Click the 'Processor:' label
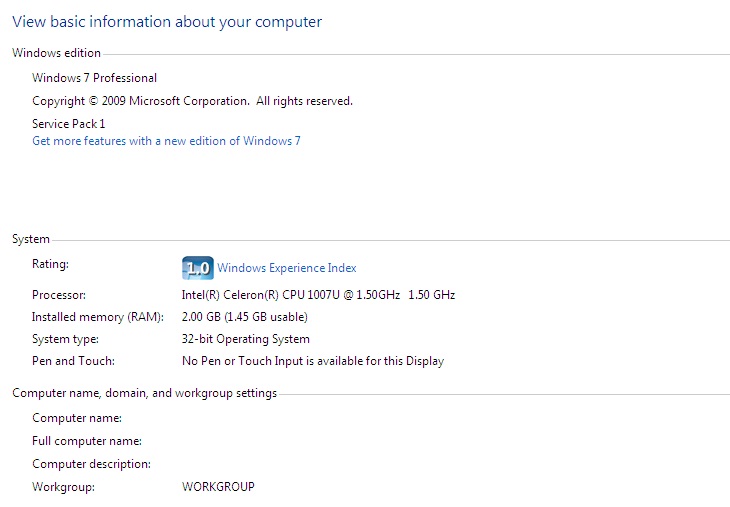 [59, 295]
